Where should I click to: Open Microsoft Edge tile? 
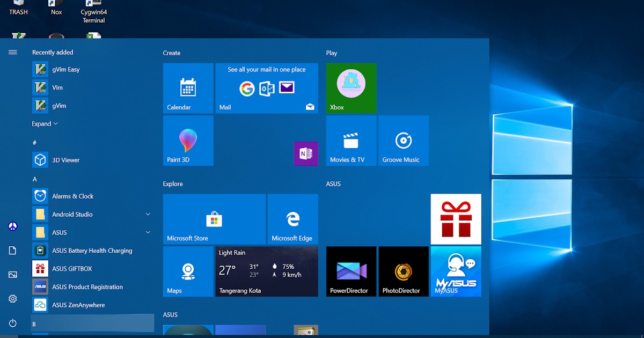click(293, 219)
